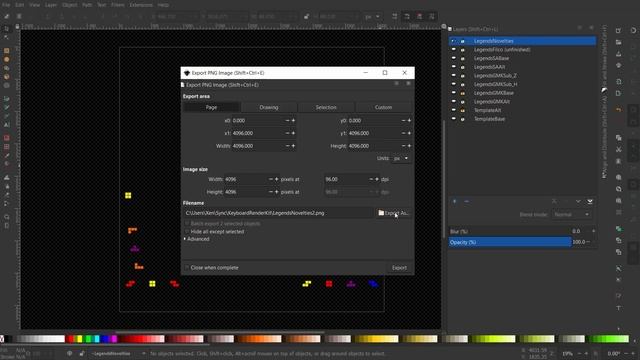Click the Blur slider bar
640x360 pixels.
coord(510,231)
